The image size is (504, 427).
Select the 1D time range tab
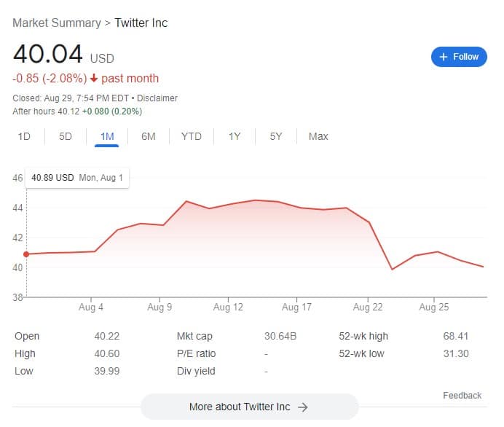[24, 136]
